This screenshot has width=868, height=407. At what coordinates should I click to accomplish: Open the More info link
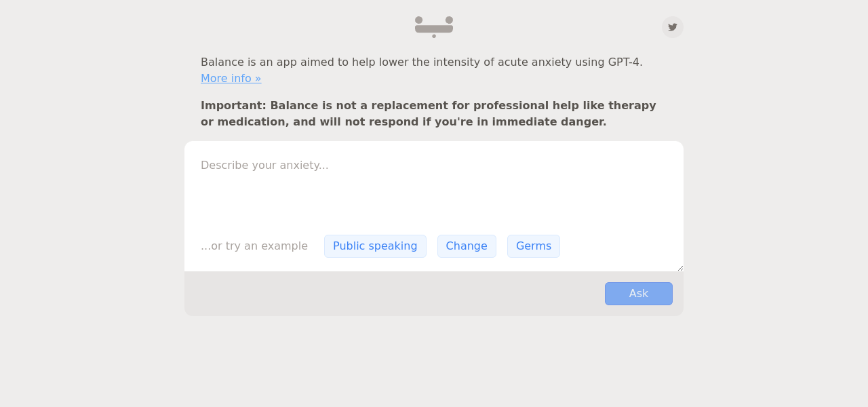pyautogui.click(x=231, y=79)
